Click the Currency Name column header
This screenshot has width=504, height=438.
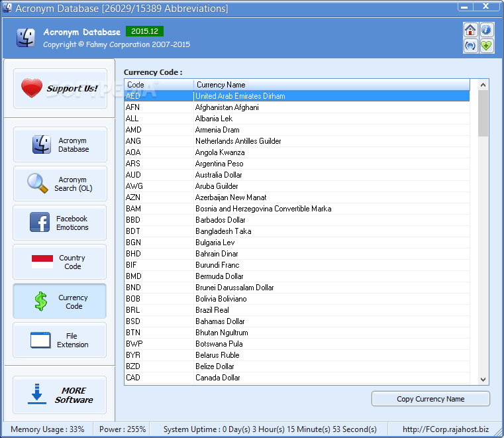click(x=332, y=85)
